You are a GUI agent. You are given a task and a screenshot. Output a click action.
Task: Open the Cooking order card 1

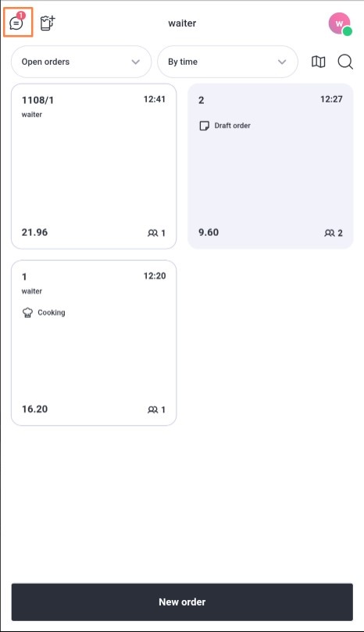click(x=94, y=343)
